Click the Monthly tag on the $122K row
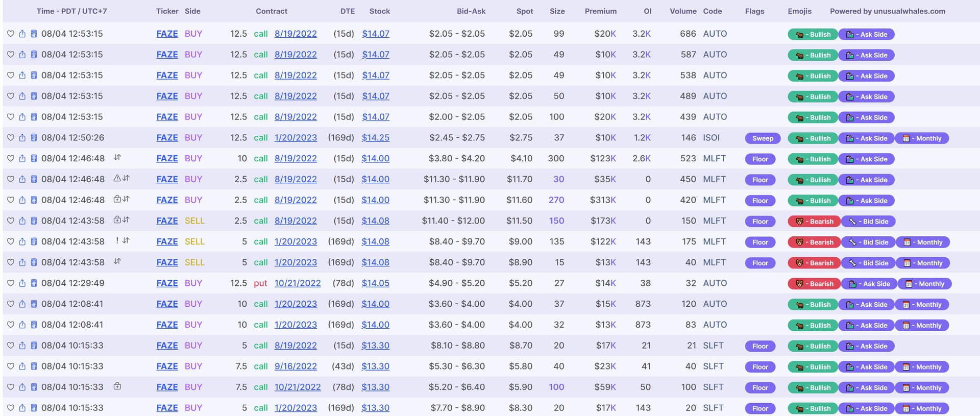Image resolution: width=980 pixels, height=416 pixels. pos(923,242)
